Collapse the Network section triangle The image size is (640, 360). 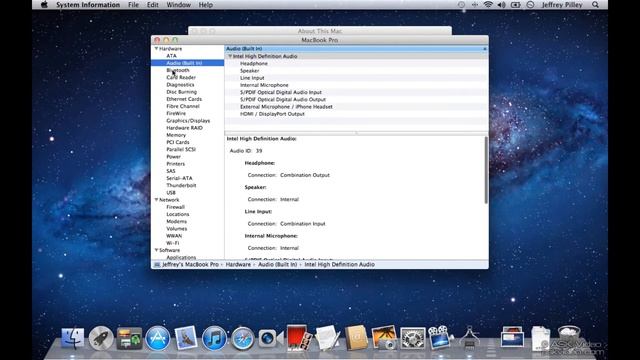[x=156, y=200]
